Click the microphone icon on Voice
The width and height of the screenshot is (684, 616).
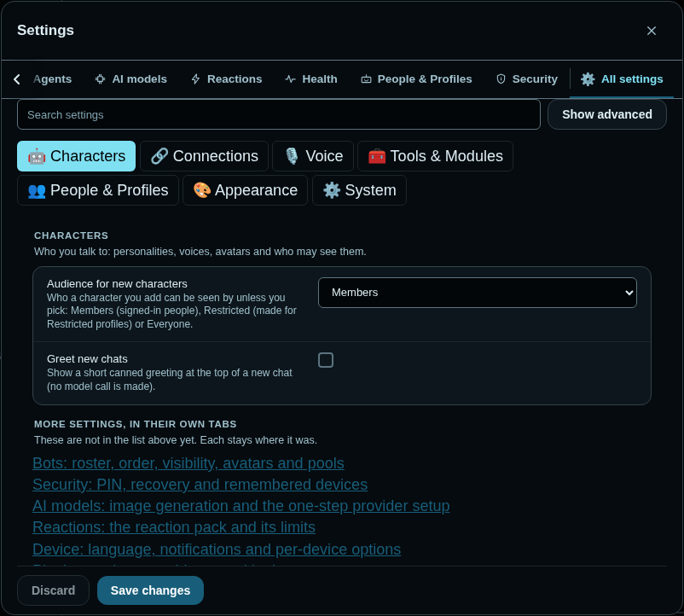[292, 156]
